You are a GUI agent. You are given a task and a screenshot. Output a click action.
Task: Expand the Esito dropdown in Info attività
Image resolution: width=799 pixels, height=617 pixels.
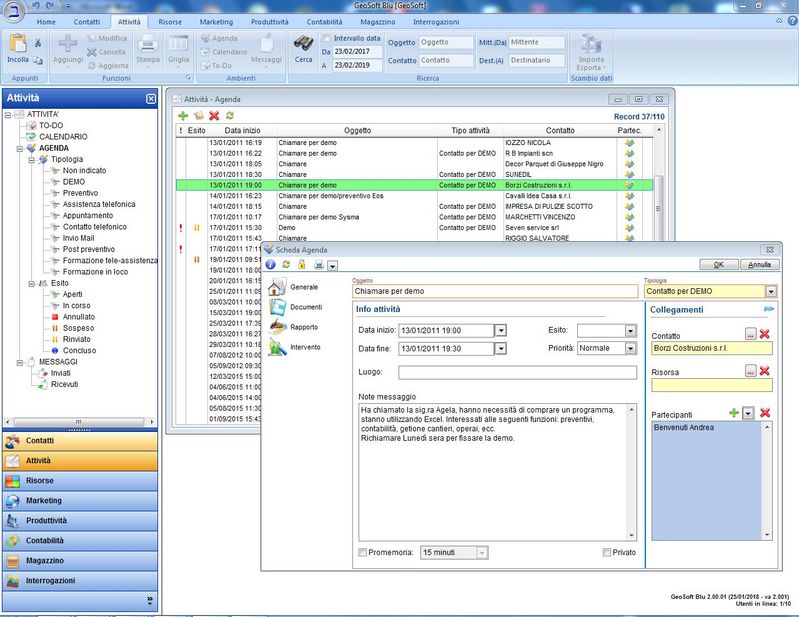pyautogui.click(x=631, y=329)
